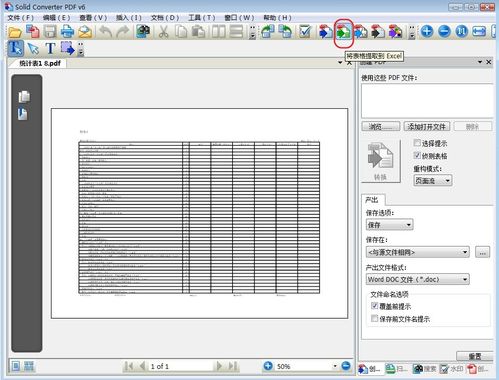Print the PDF using the printer icon
The width and height of the screenshot is (499, 380).
coord(68,32)
